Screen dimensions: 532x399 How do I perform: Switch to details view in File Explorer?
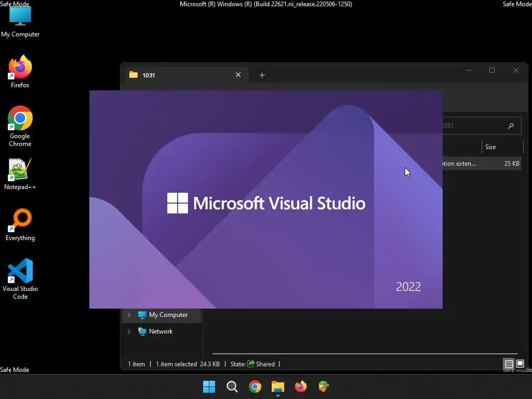(x=509, y=364)
